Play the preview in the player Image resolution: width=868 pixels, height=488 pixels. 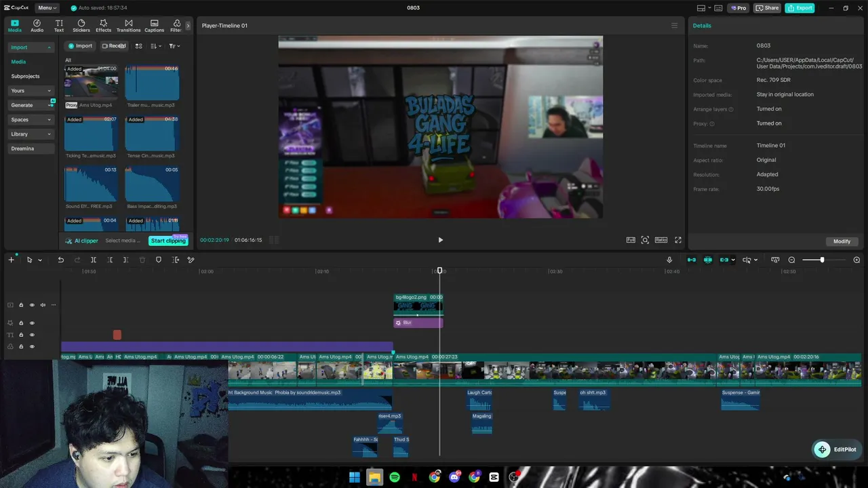pyautogui.click(x=440, y=240)
